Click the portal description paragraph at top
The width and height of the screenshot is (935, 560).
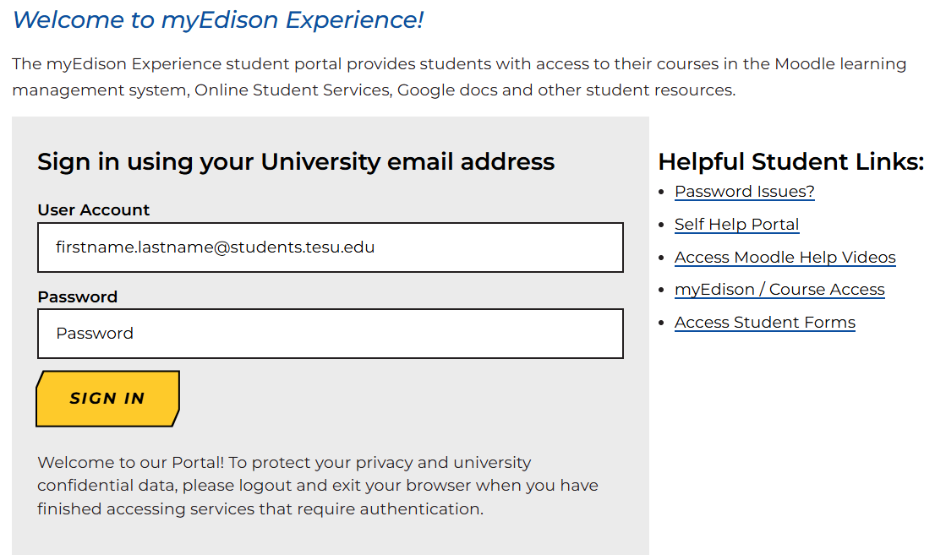point(458,77)
